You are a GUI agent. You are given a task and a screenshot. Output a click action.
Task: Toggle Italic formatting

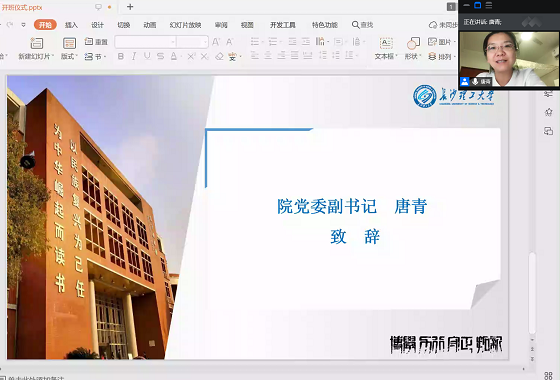[x=134, y=56]
